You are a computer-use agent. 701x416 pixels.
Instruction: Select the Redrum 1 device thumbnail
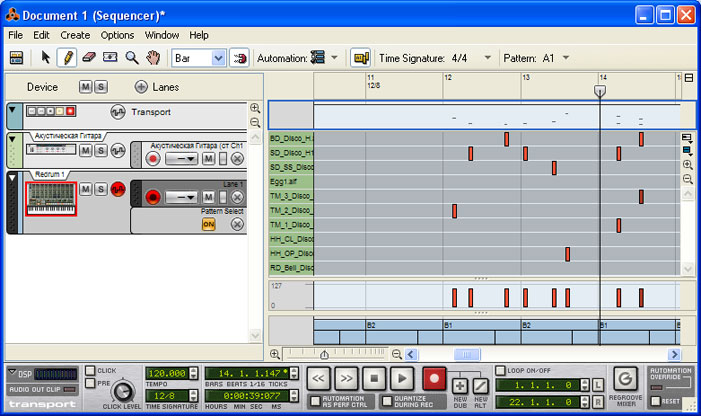click(x=51, y=199)
